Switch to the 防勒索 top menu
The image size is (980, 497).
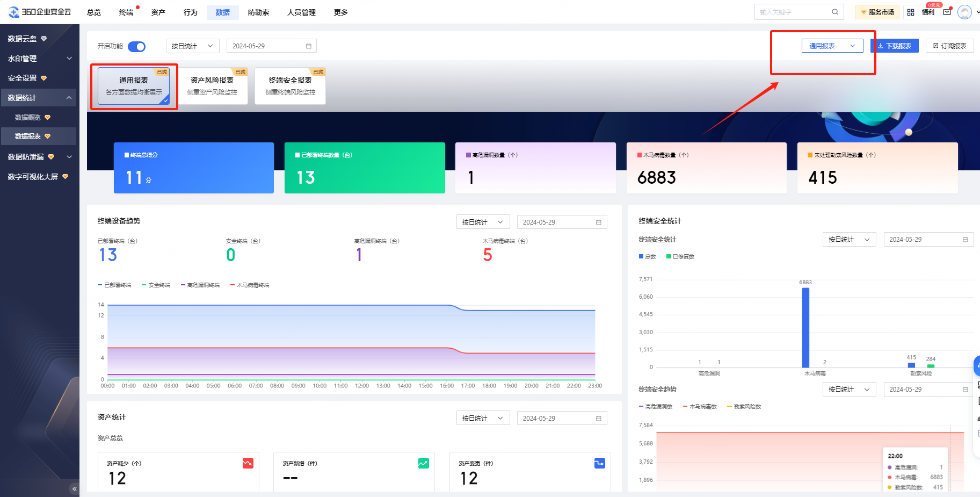(258, 12)
